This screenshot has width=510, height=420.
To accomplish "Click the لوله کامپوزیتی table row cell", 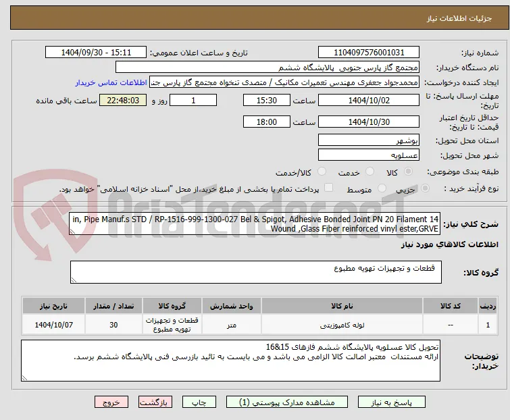I will pos(342,325).
